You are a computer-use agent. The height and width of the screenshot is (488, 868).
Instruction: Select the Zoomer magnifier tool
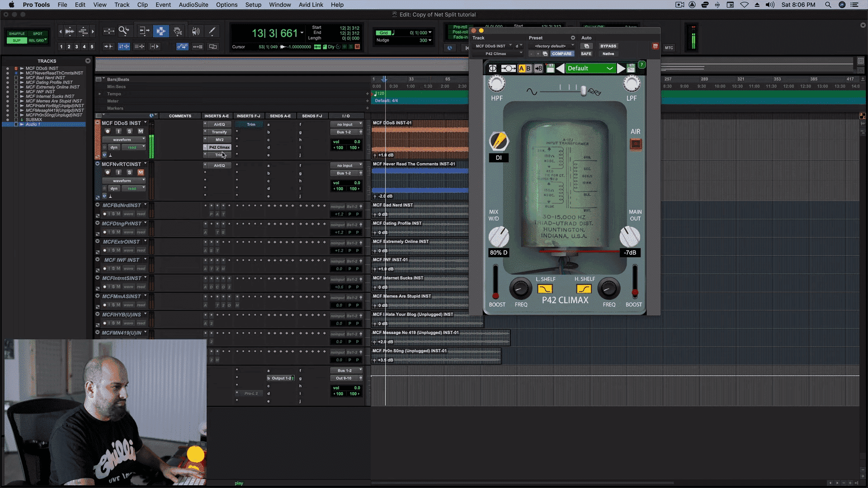click(123, 31)
